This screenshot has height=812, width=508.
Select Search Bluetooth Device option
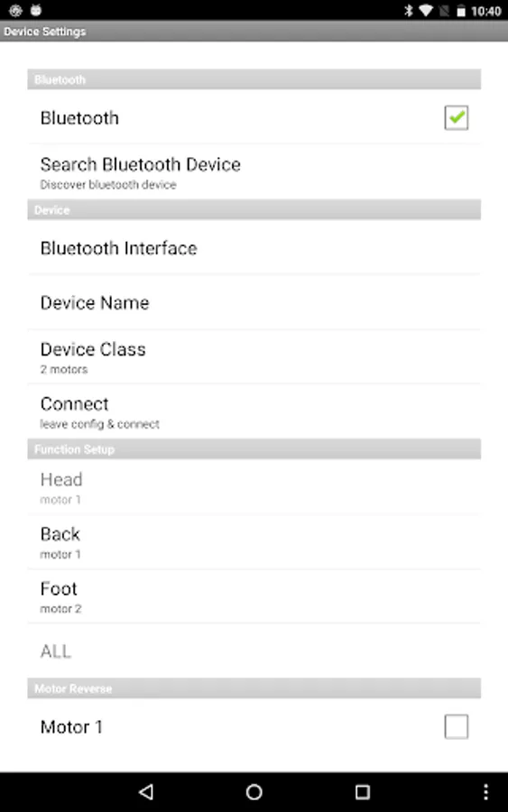[x=254, y=172]
